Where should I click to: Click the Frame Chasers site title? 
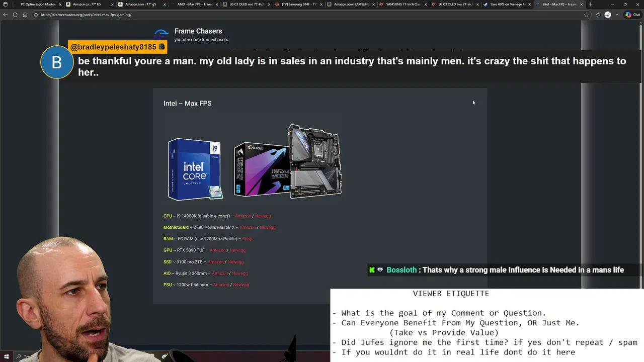[198, 31]
